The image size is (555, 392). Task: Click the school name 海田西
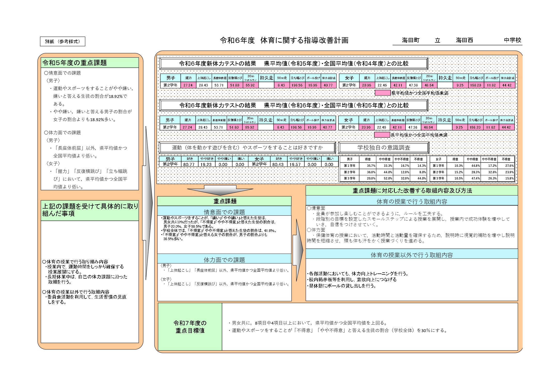(464, 40)
